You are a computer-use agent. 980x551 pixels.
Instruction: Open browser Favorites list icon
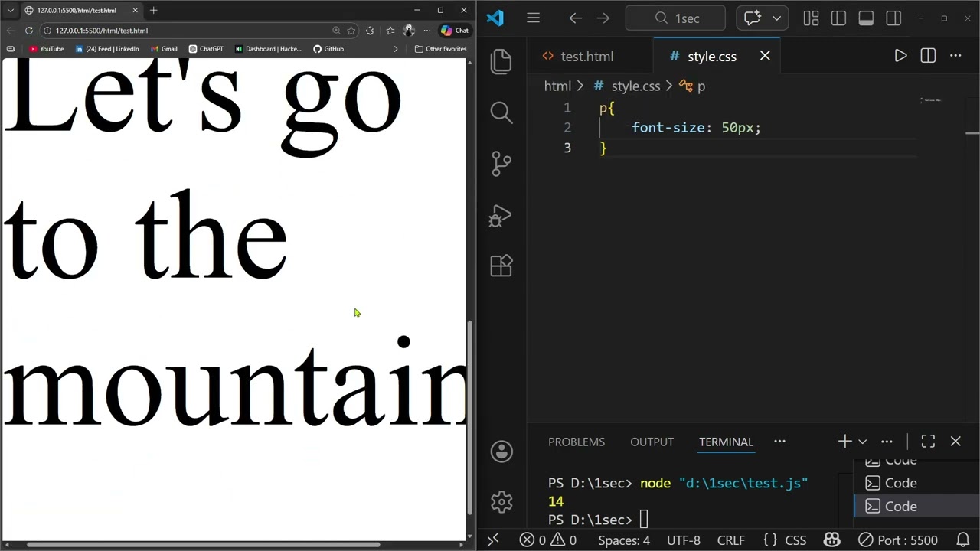tap(390, 31)
